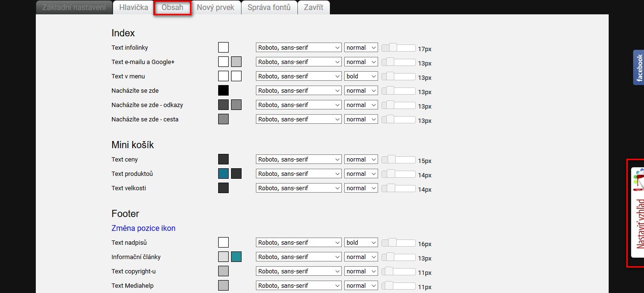
Task: Switch to the Obsah tab
Action: [172, 8]
